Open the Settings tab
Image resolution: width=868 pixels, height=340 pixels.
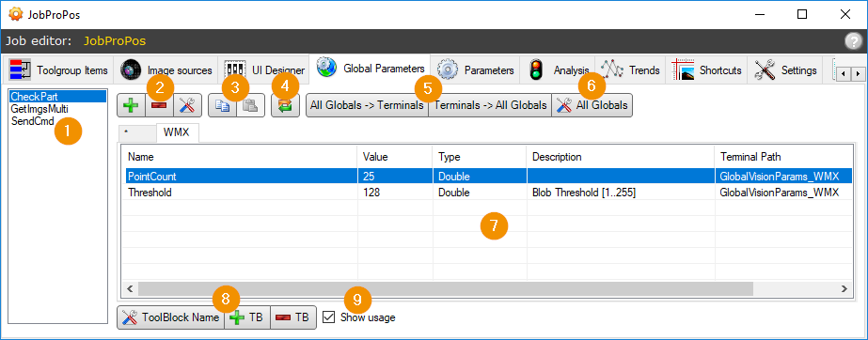pos(785,70)
